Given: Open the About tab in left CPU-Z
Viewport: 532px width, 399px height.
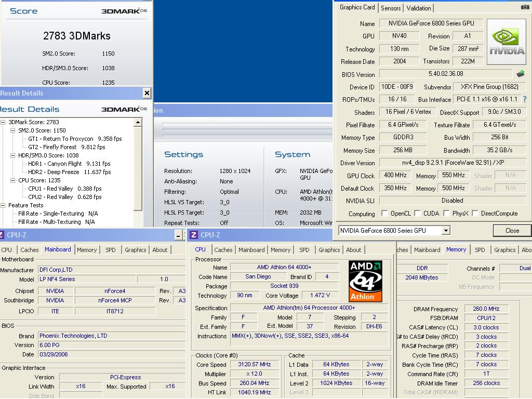Looking at the screenshot, I should pyautogui.click(x=160, y=250).
